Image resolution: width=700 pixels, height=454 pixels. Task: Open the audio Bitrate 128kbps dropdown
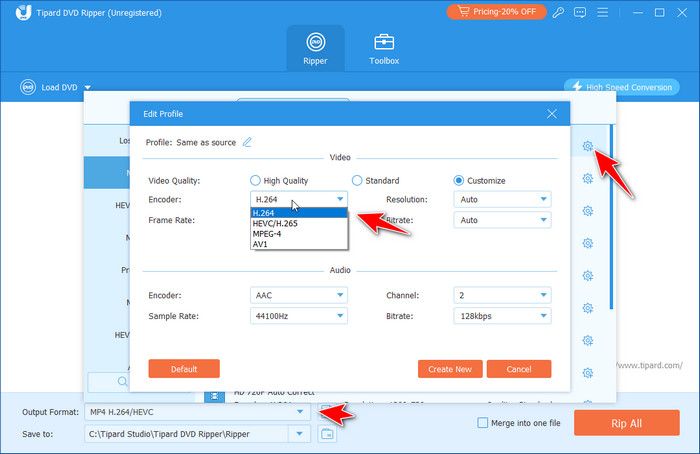(502, 316)
